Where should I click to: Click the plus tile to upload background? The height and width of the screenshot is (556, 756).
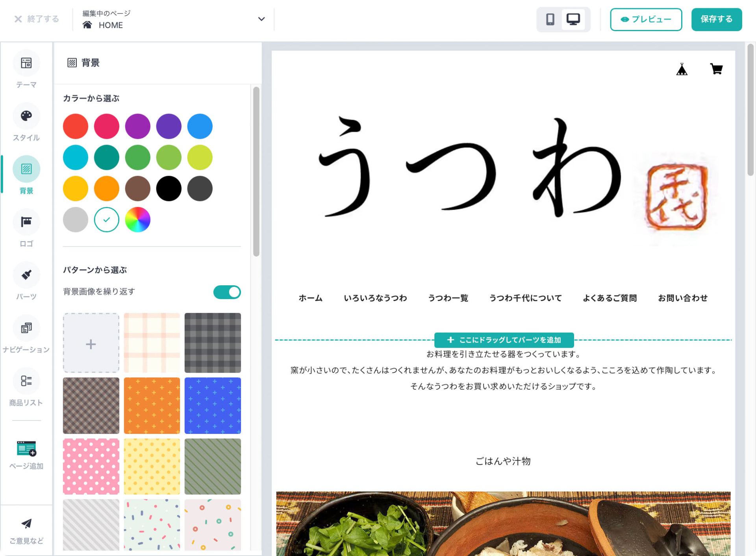pos(91,343)
